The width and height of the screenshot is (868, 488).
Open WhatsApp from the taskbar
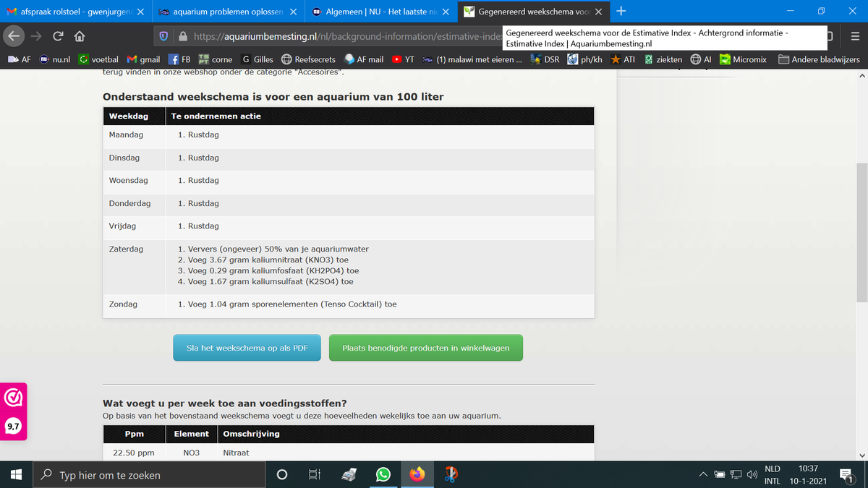click(383, 475)
